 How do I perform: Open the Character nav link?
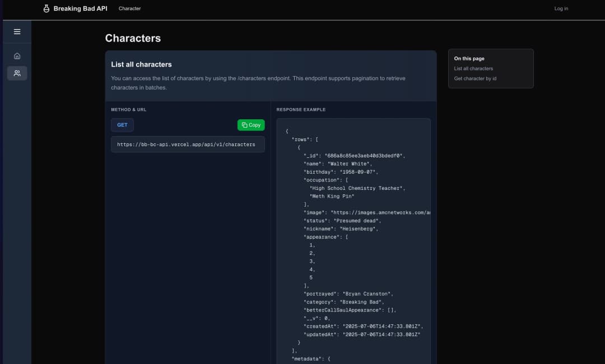point(129,8)
